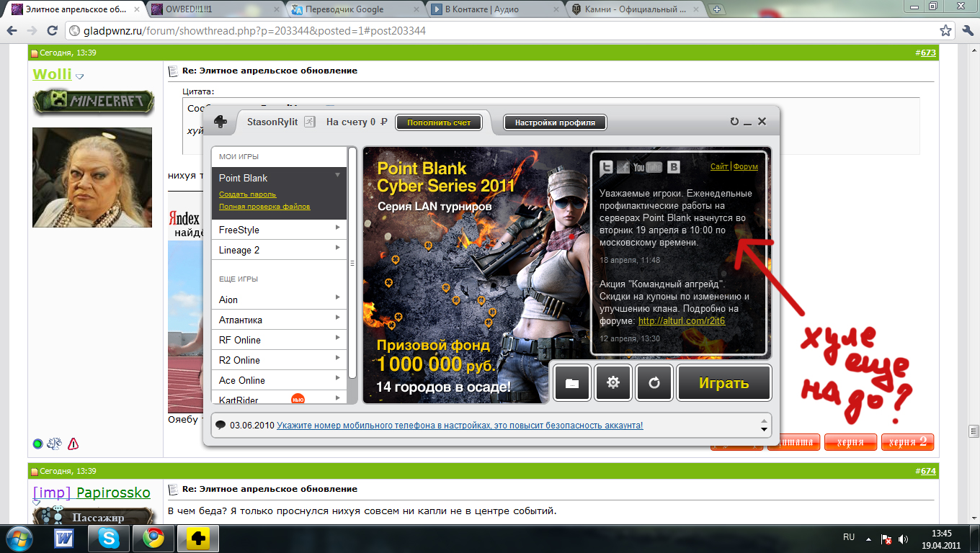Open the VKontakte icon in news panel

[x=674, y=167]
